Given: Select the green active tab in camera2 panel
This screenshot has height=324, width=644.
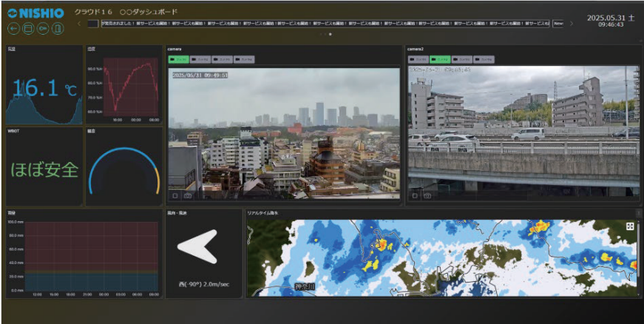Looking at the screenshot, I should coord(440,59).
